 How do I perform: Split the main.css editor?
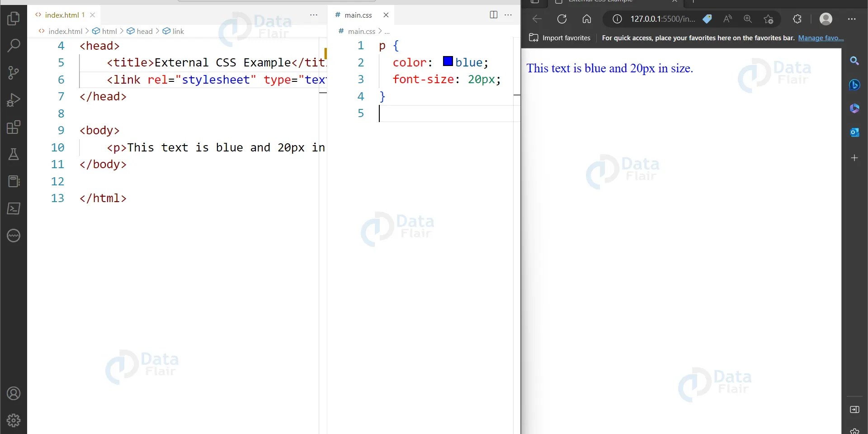(494, 15)
